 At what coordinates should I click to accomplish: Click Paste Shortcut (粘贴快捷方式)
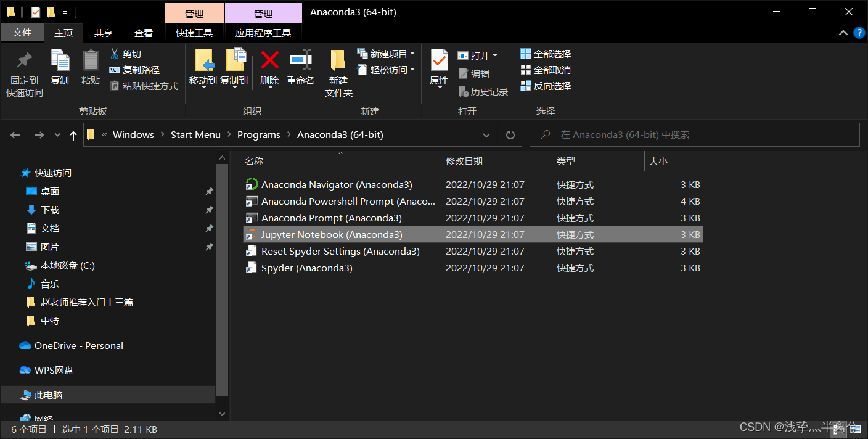click(x=144, y=86)
